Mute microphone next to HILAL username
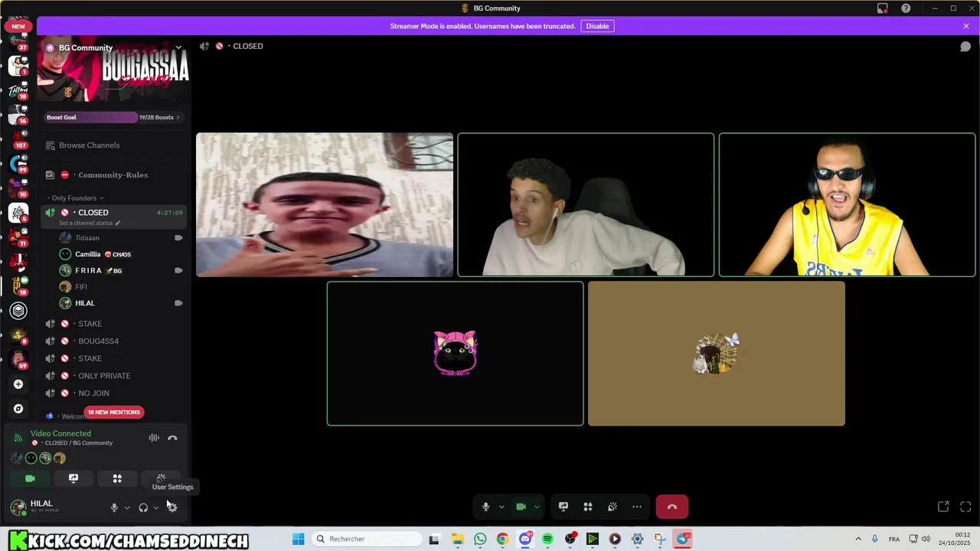The height and width of the screenshot is (551, 980). pyautogui.click(x=114, y=507)
